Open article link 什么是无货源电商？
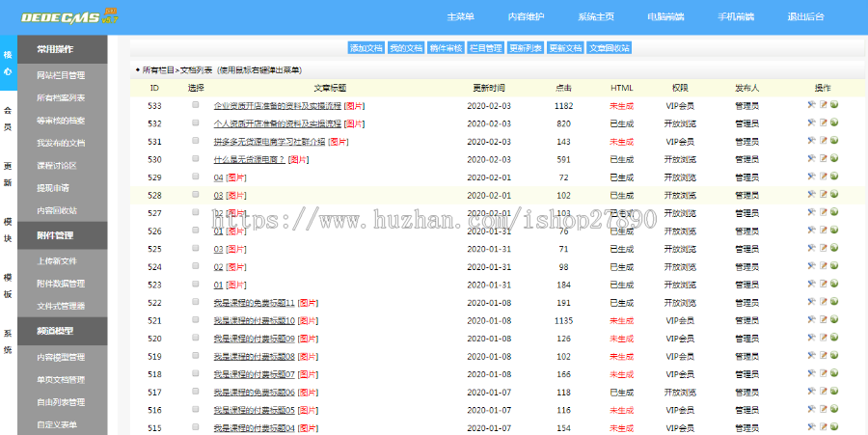This screenshot has width=868, height=435. [249, 159]
